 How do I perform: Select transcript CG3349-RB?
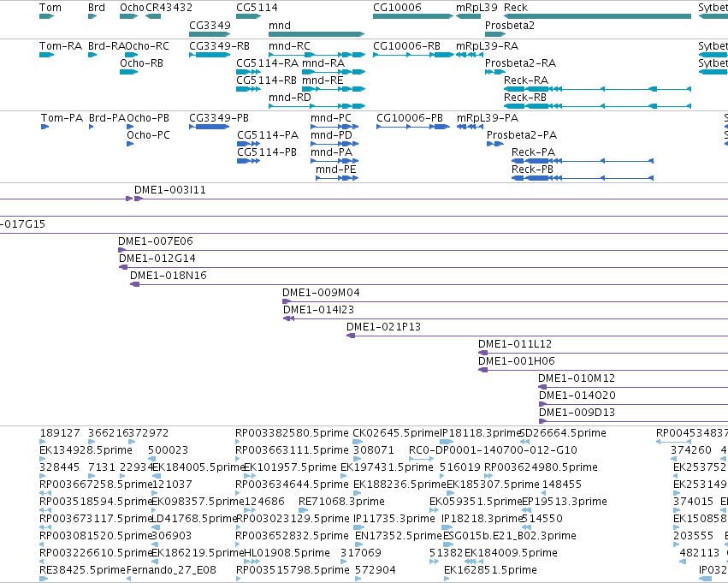coord(210,55)
